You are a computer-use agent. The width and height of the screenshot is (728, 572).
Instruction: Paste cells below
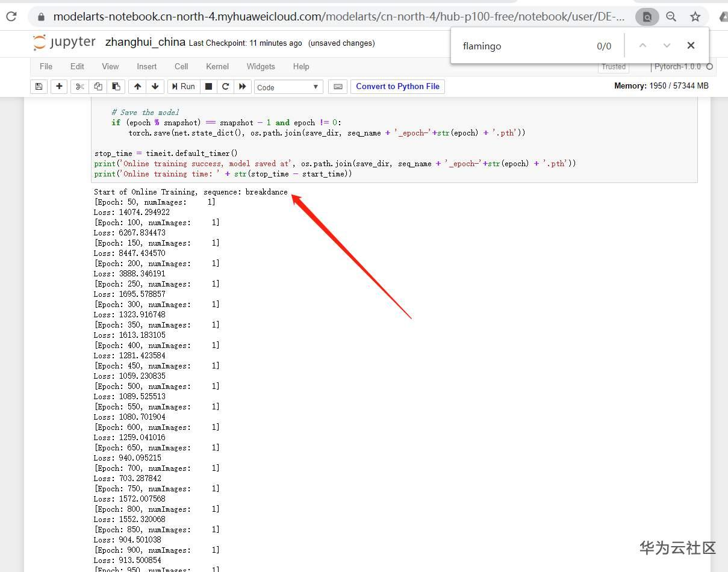click(116, 87)
